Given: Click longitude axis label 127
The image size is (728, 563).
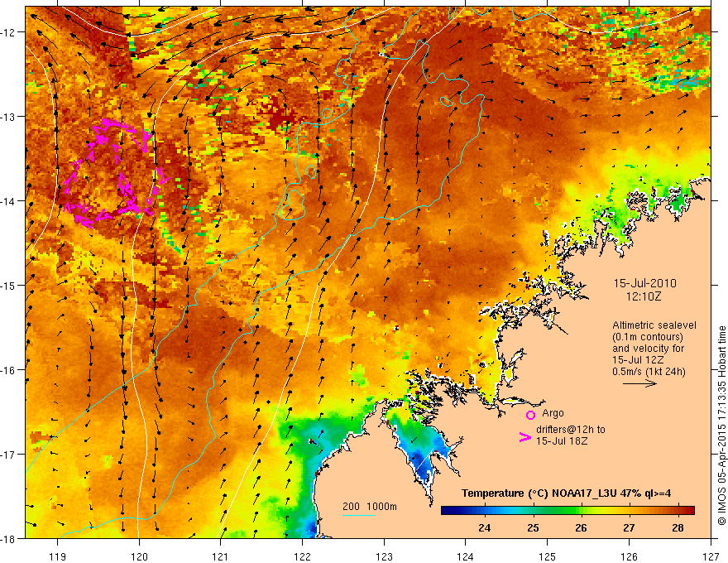Looking at the screenshot, I should point(711,556).
